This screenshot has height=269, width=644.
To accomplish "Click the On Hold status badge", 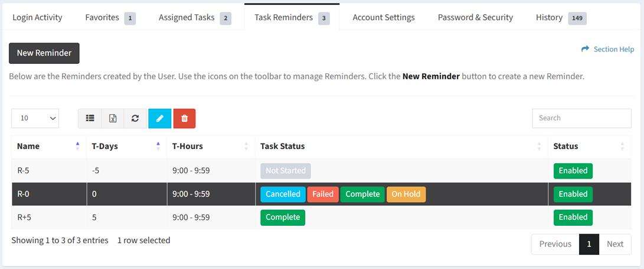I will tap(406, 194).
